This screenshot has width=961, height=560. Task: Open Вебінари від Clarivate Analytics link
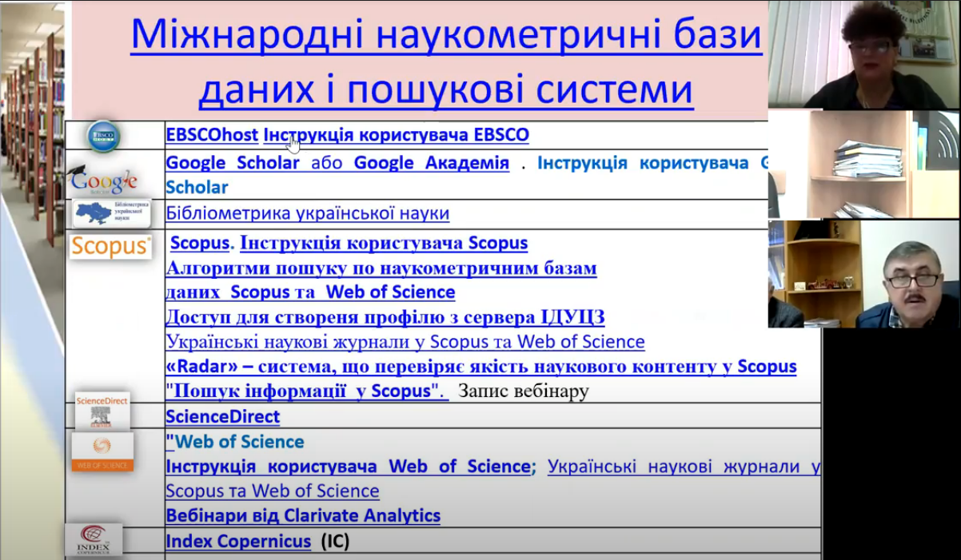pyautogui.click(x=303, y=515)
